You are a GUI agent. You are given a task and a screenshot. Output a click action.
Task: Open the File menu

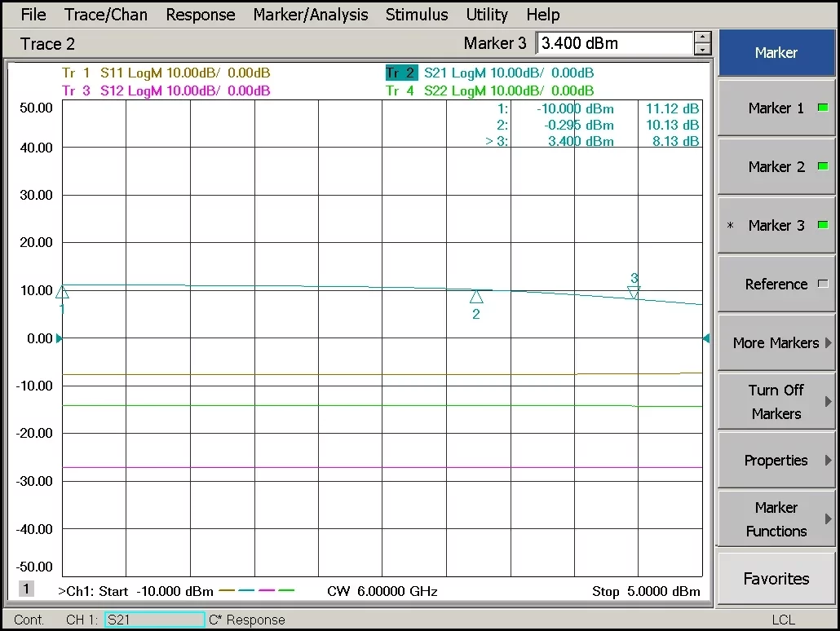(x=33, y=15)
